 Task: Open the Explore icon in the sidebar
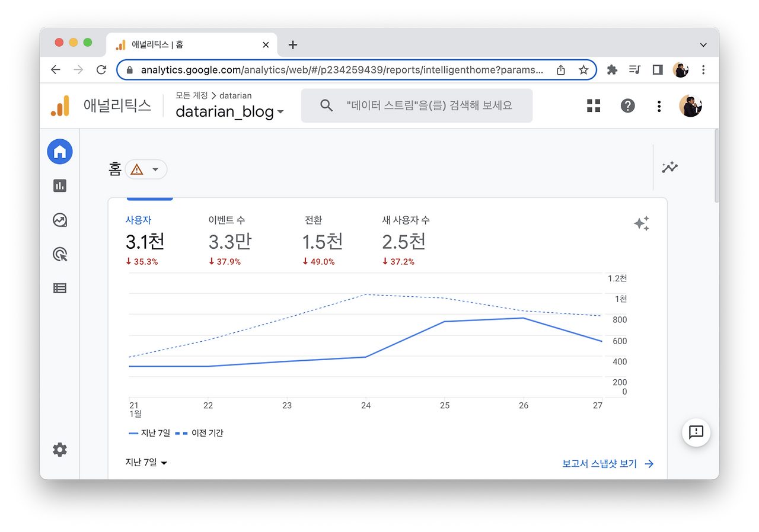(60, 220)
